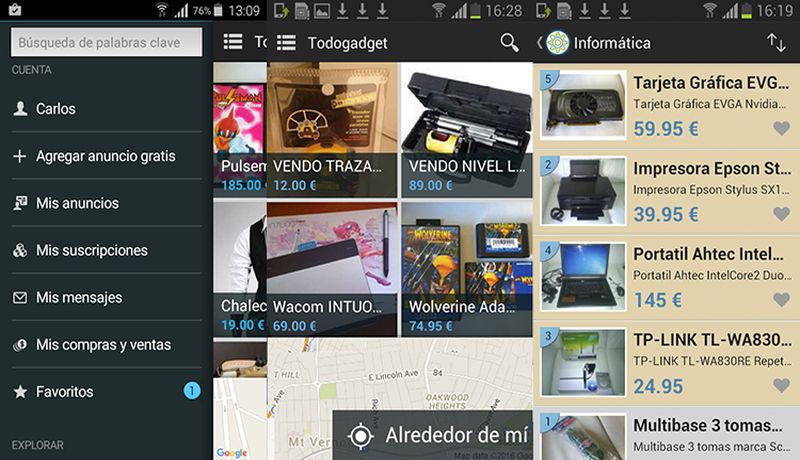Image resolution: width=800 pixels, height=460 pixels.
Task: Open the VENDO TRAZA... listing
Action: click(x=332, y=130)
